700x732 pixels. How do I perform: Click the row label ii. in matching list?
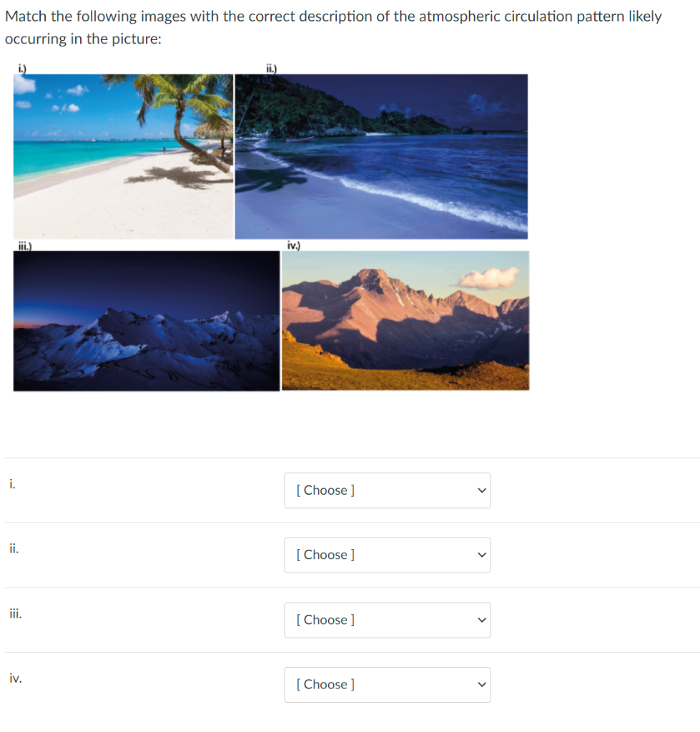click(14, 548)
